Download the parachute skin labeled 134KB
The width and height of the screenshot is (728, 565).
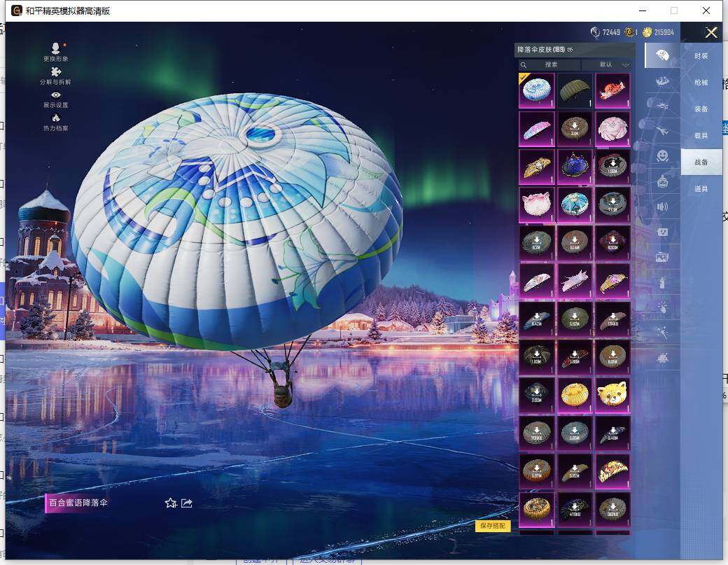pos(613,319)
